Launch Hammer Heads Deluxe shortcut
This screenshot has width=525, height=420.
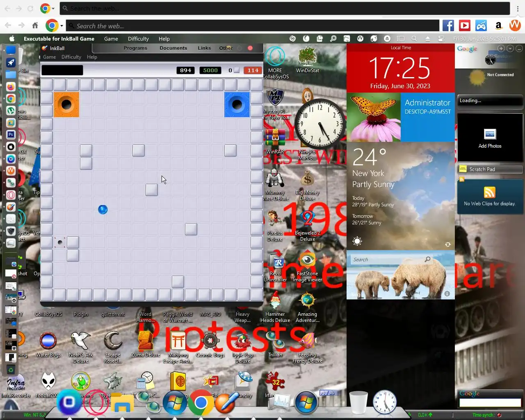[275, 307]
